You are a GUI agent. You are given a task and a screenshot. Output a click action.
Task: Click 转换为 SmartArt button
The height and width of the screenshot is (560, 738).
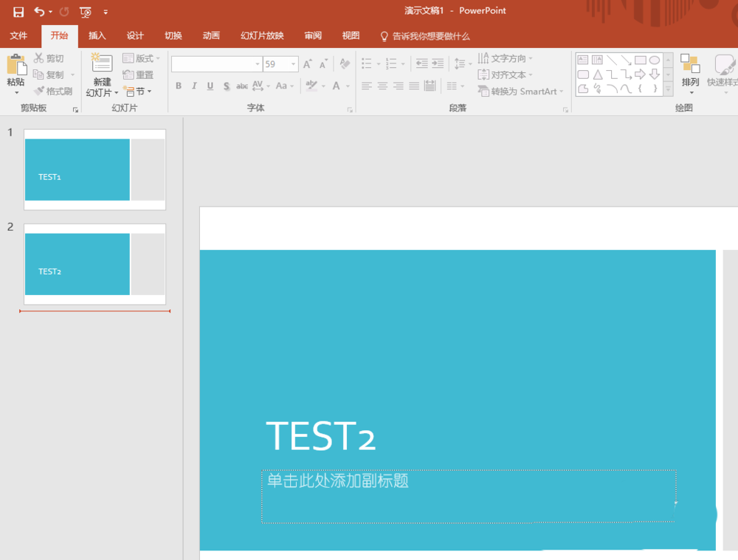[520, 91]
